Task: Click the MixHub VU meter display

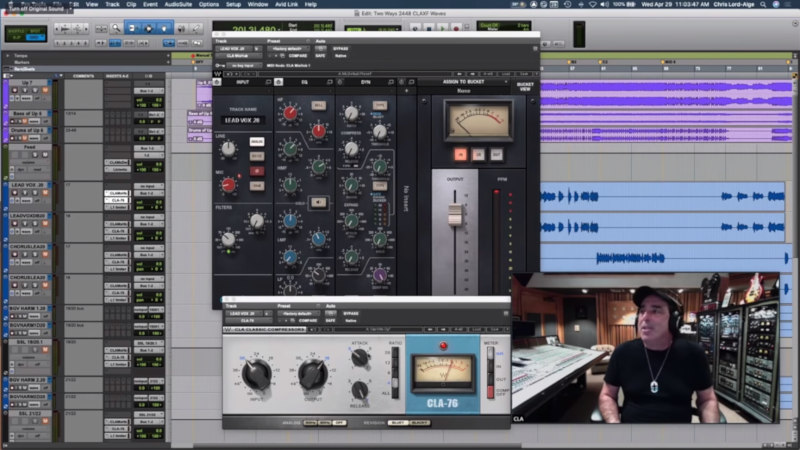Action: click(x=478, y=120)
